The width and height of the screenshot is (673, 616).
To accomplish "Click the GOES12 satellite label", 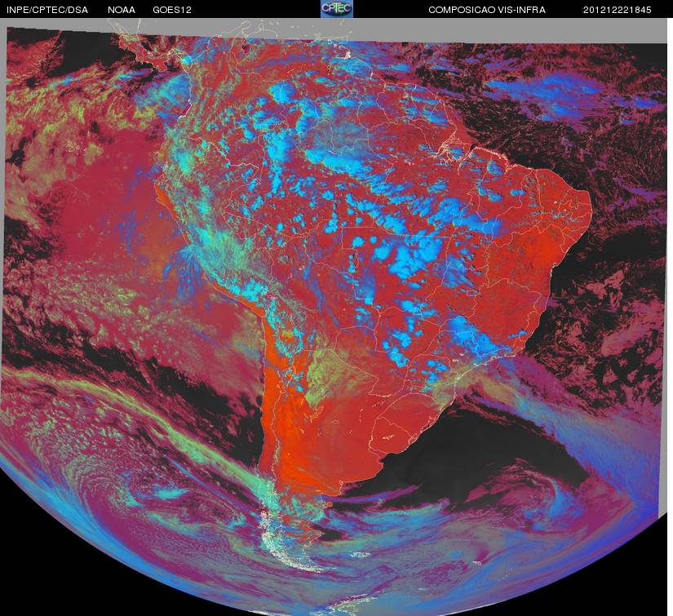I will pyautogui.click(x=172, y=10).
